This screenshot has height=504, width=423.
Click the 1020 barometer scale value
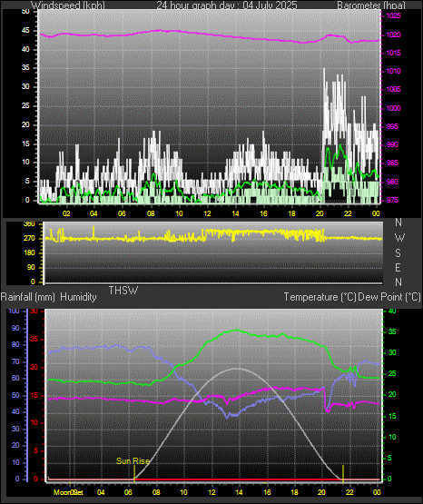pos(393,35)
